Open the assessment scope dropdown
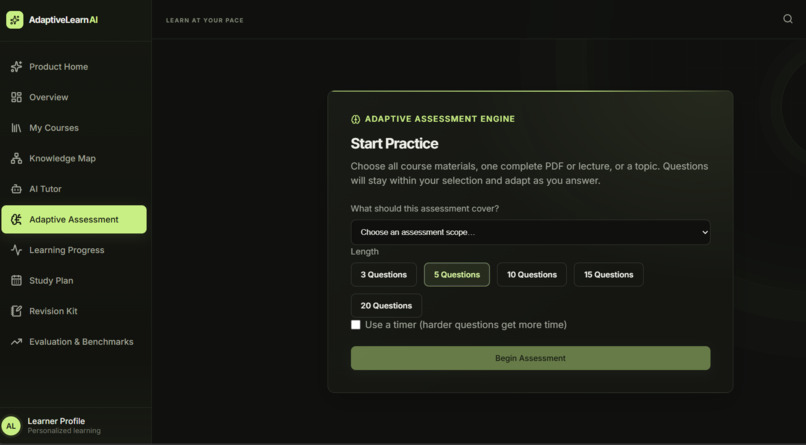Image resolution: width=806 pixels, height=445 pixels. (530, 232)
